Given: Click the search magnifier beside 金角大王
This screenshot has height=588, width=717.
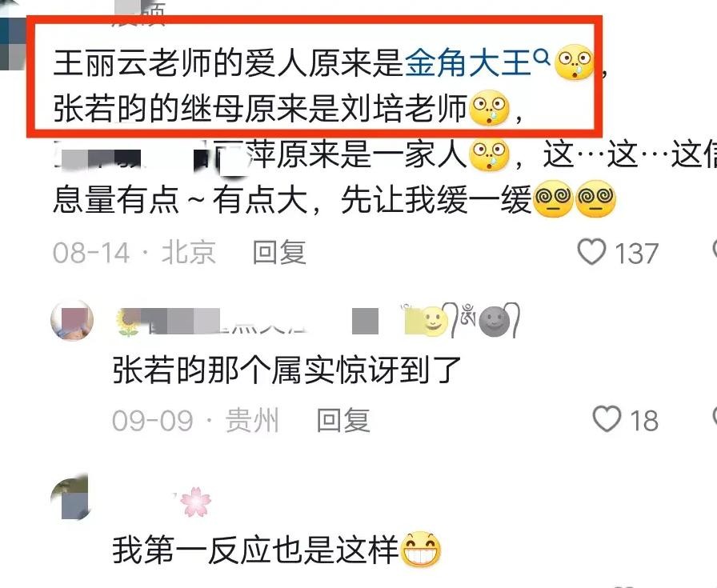Looking at the screenshot, I should coord(542,57).
